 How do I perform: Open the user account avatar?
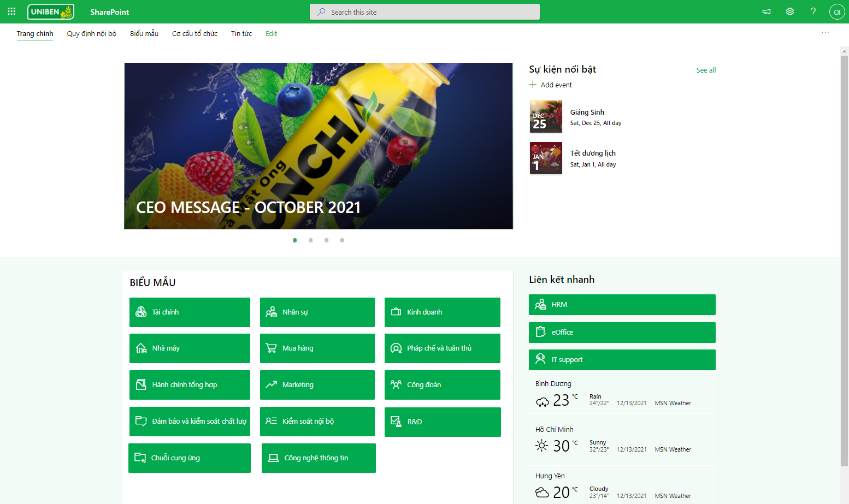836,12
